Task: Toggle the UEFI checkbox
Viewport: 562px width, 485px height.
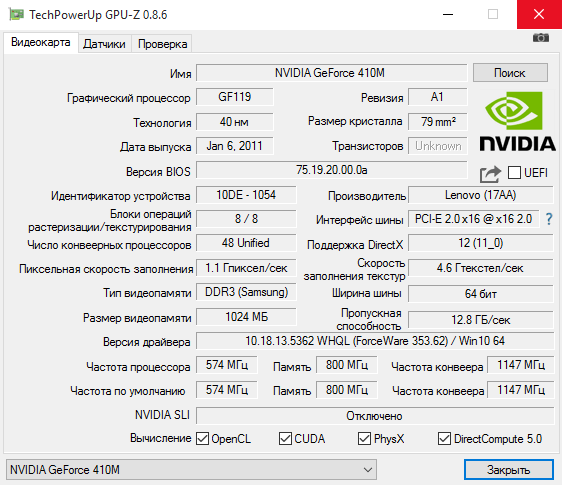Action: (514, 172)
